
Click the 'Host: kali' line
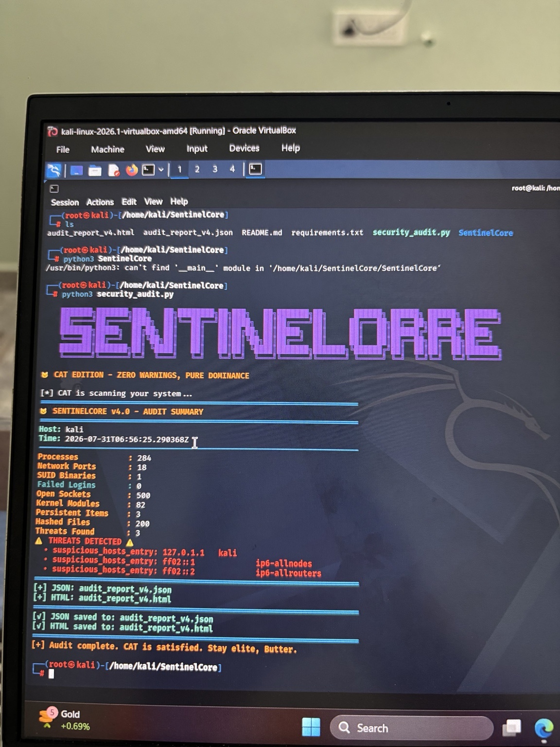click(61, 429)
